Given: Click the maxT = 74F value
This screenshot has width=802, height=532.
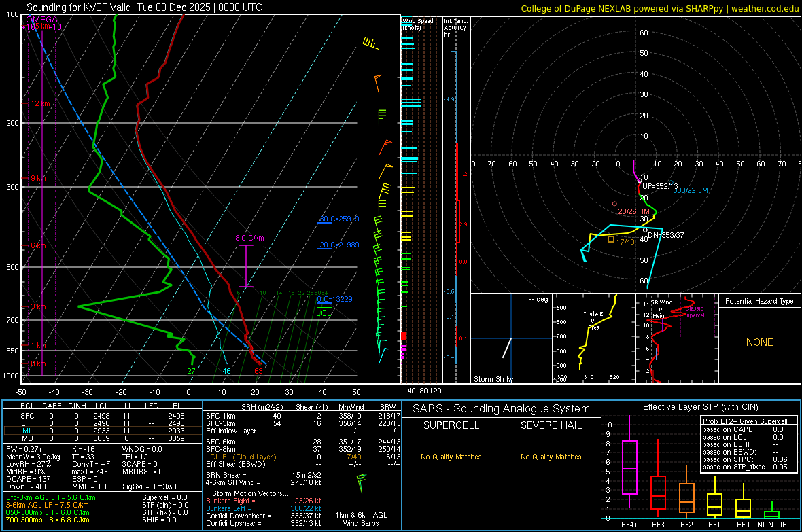Looking at the screenshot, I should (90, 472).
